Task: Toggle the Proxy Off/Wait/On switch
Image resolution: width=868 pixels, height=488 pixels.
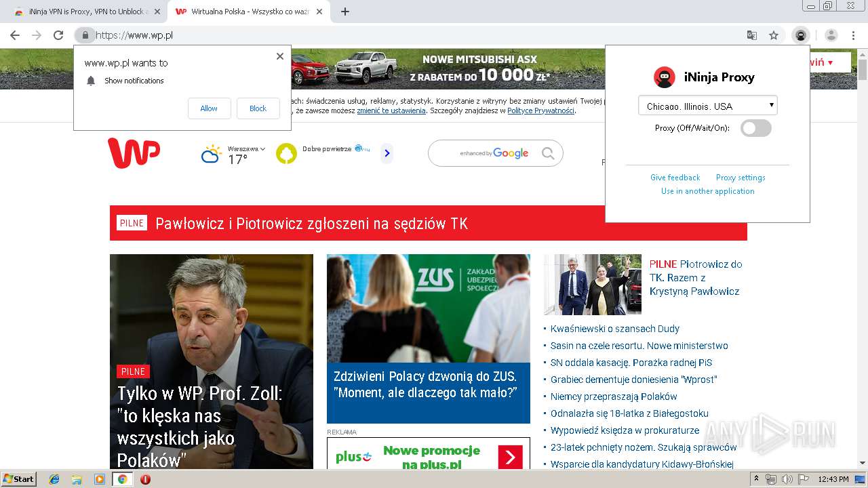Action: [755, 128]
